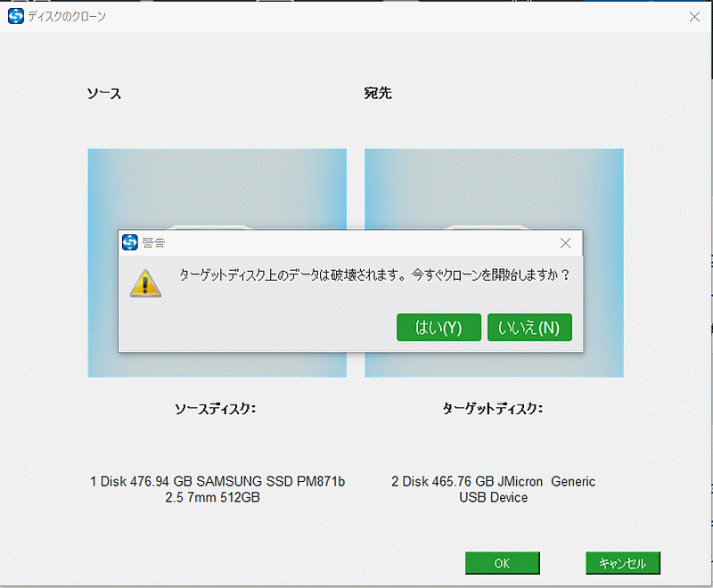Click the 宛先 heading
The height and width of the screenshot is (588, 713).
coord(378,94)
